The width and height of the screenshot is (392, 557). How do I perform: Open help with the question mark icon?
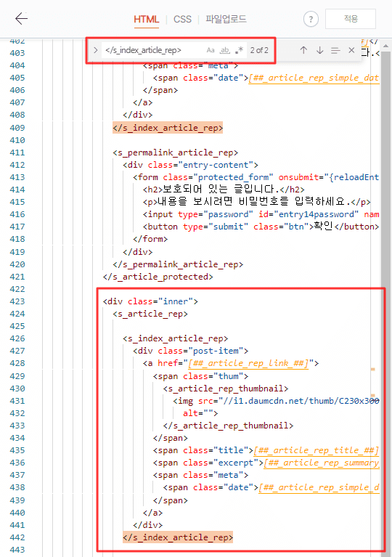pos(311,19)
